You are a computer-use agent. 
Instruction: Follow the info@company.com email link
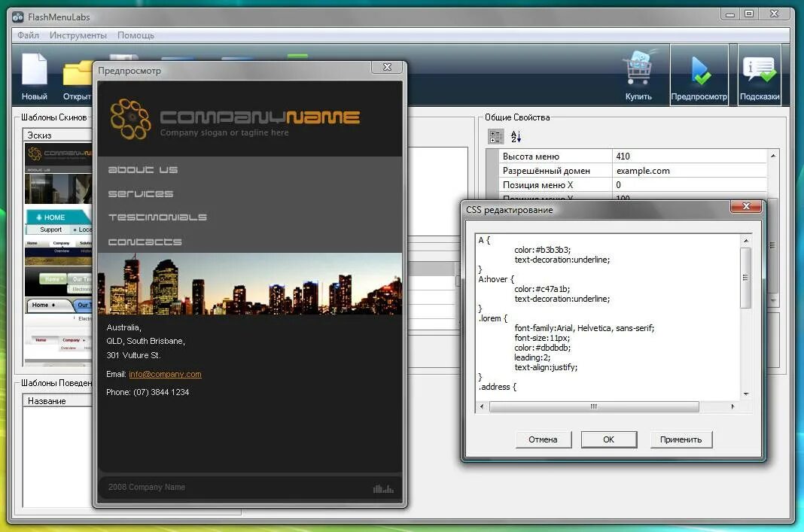165,374
